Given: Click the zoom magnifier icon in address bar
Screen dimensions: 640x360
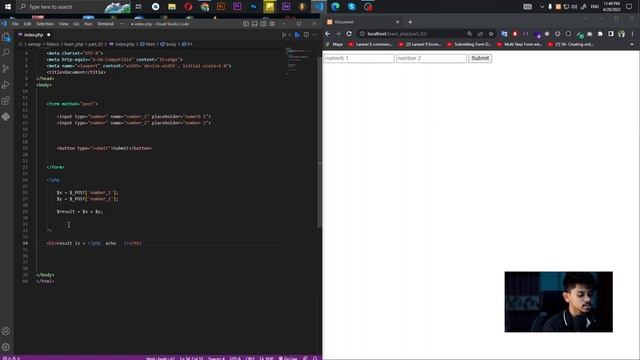Looking at the screenshot, I should click(x=469, y=34).
